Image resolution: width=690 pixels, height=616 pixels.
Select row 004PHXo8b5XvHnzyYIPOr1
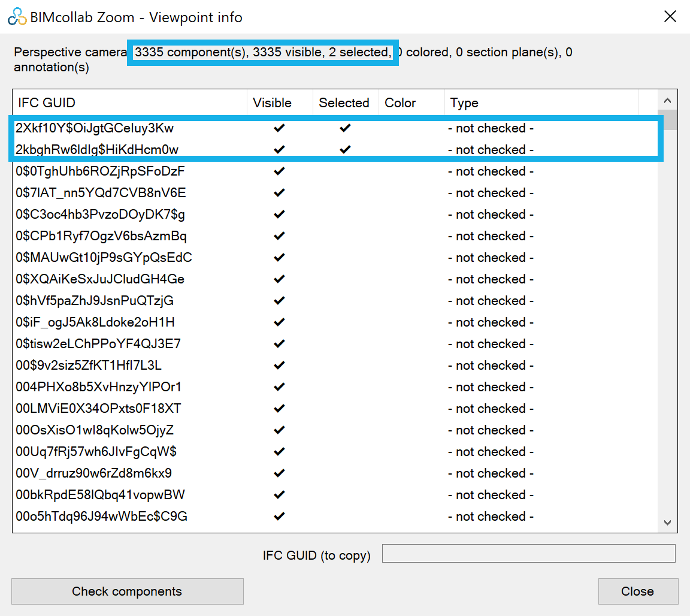[335, 387]
